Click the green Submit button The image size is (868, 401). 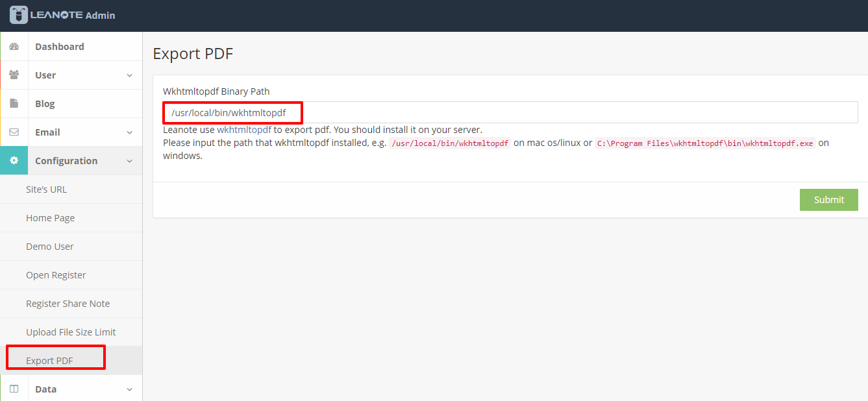pos(829,200)
